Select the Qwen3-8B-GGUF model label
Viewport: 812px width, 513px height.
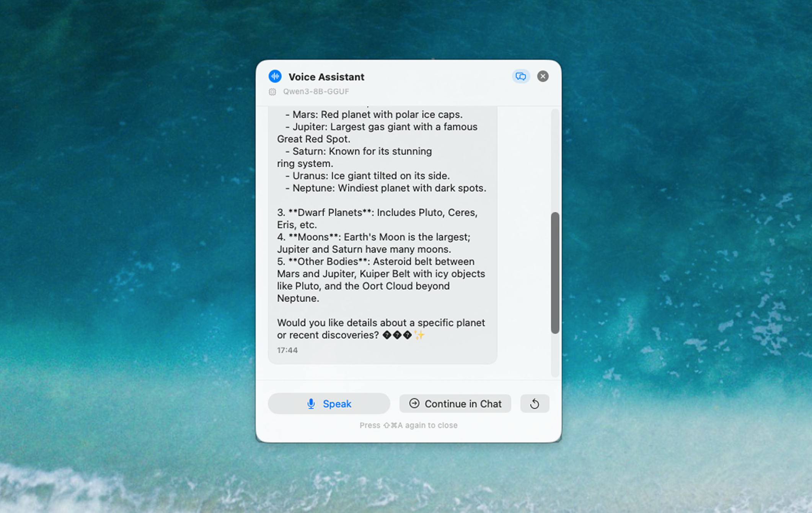(316, 91)
